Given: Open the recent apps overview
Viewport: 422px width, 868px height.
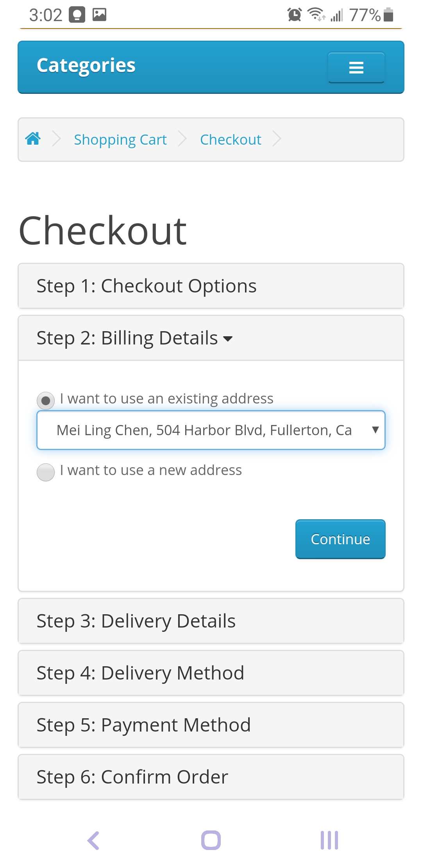Looking at the screenshot, I should 329,840.
